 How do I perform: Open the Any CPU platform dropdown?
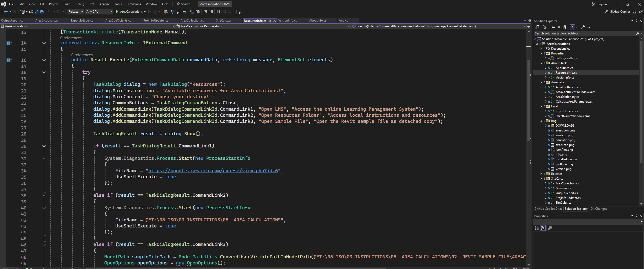coord(99,12)
